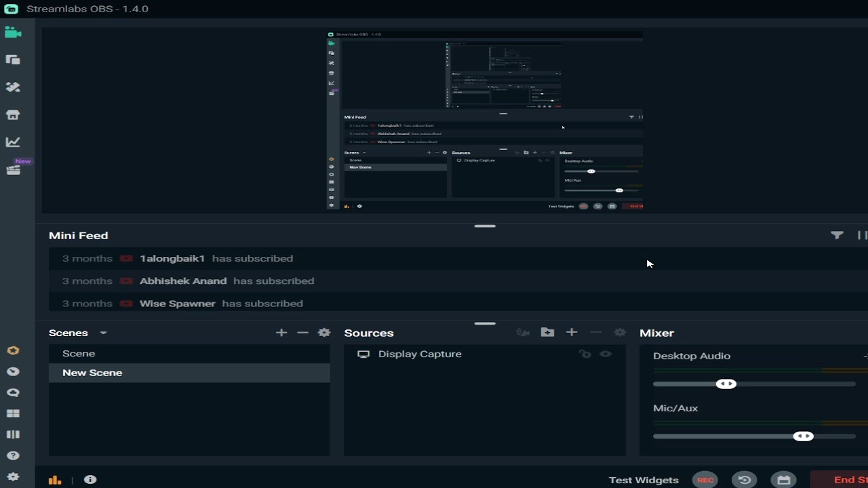Click the Mini Feed heading
Viewport: 868px width, 488px height.
click(x=79, y=235)
